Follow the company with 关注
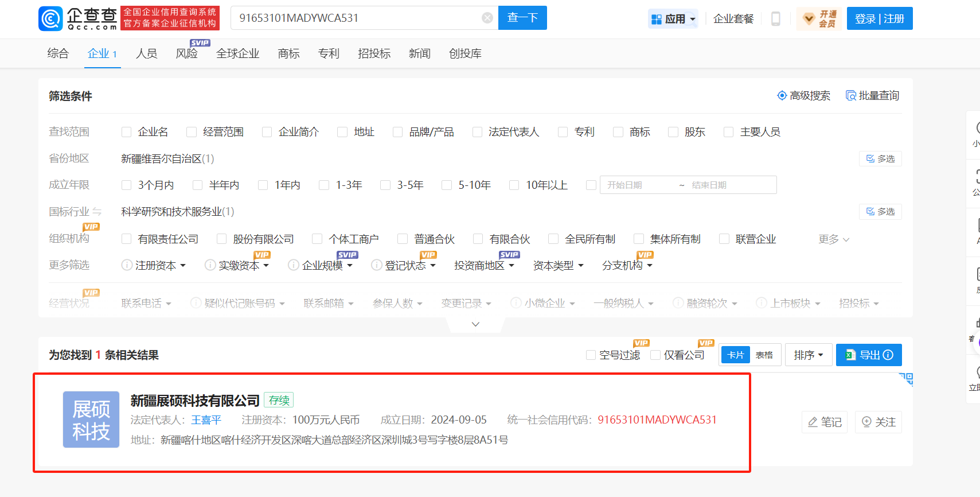980x497 pixels. [879, 422]
